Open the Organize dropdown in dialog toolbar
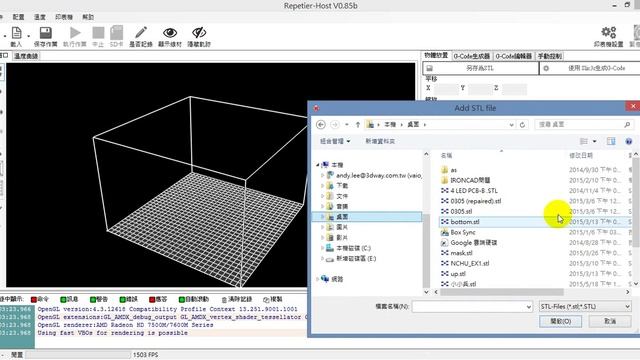 coord(335,141)
